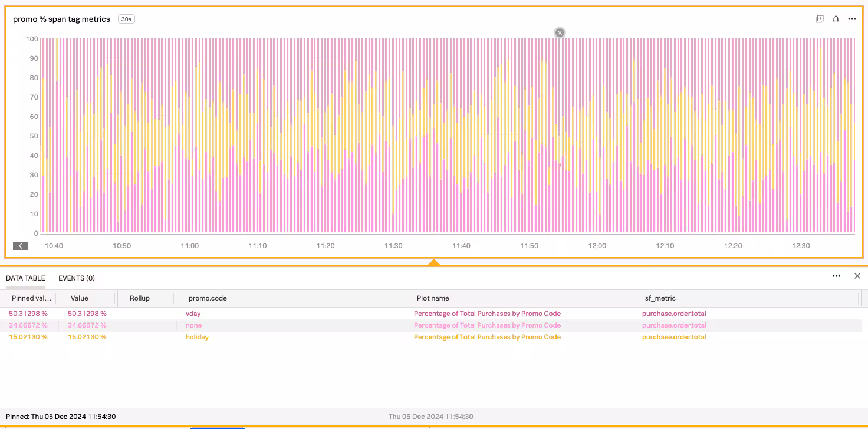Viewport: 868px width, 429px height.
Task: Click the sf_metric column header
Action: tap(659, 298)
